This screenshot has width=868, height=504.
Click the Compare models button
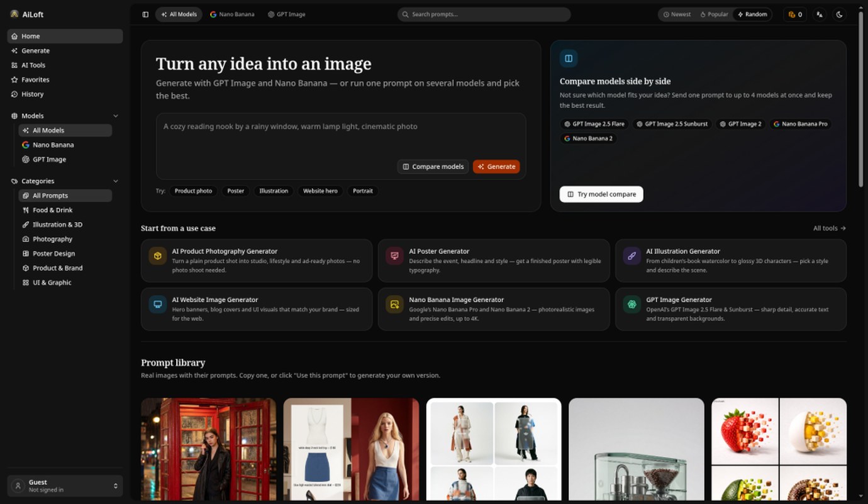[x=433, y=167]
